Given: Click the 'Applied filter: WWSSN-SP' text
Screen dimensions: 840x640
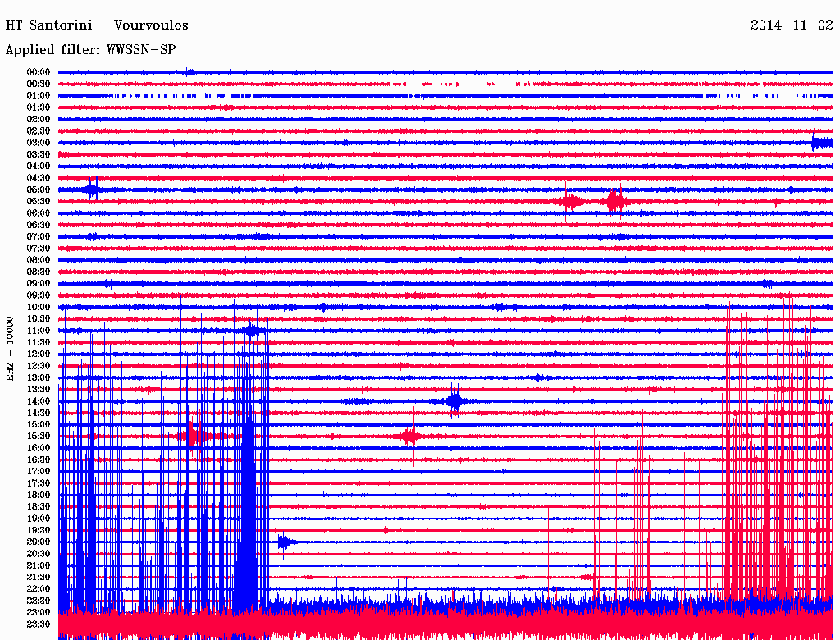Looking at the screenshot, I should pos(90,50).
